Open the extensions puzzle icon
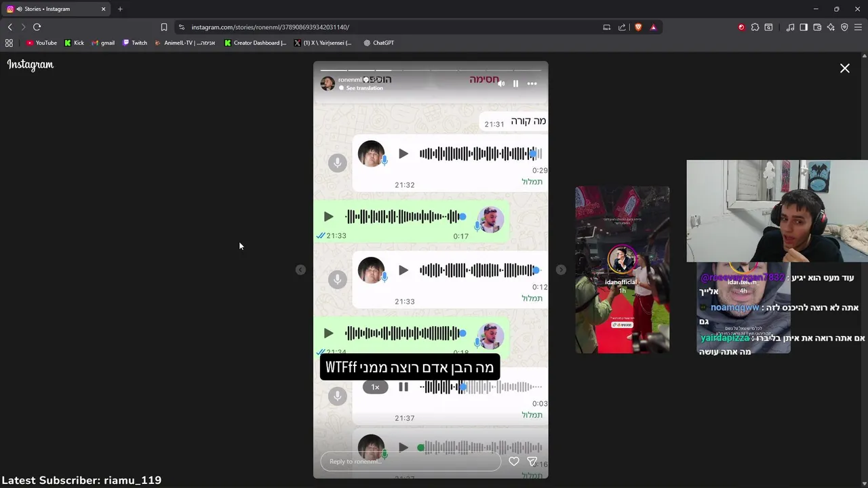The height and width of the screenshot is (488, 868). (755, 27)
